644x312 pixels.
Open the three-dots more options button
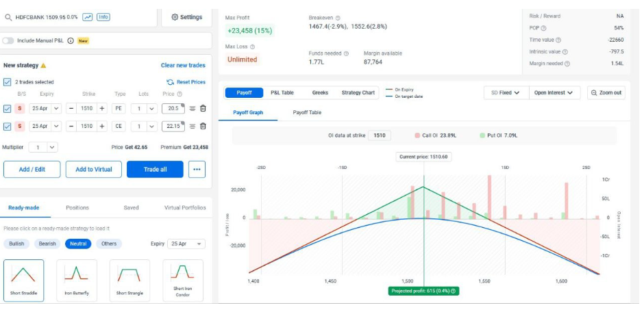pos(197,169)
